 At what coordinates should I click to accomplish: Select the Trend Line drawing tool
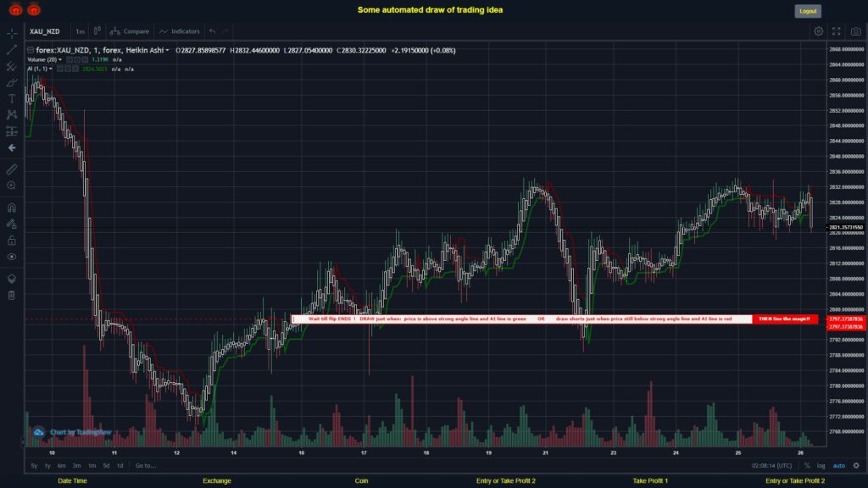(x=12, y=50)
